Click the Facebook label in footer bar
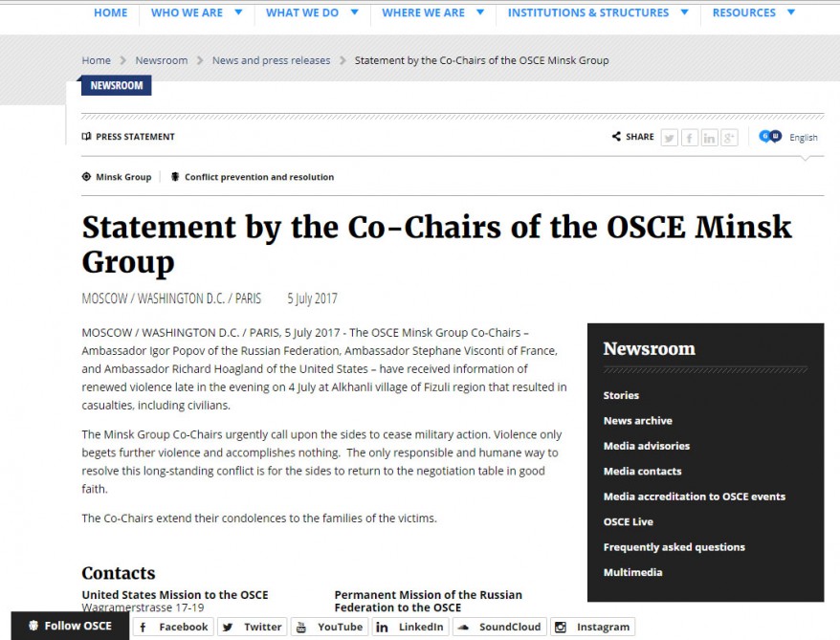The height and width of the screenshot is (640, 840). (x=184, y=628)
